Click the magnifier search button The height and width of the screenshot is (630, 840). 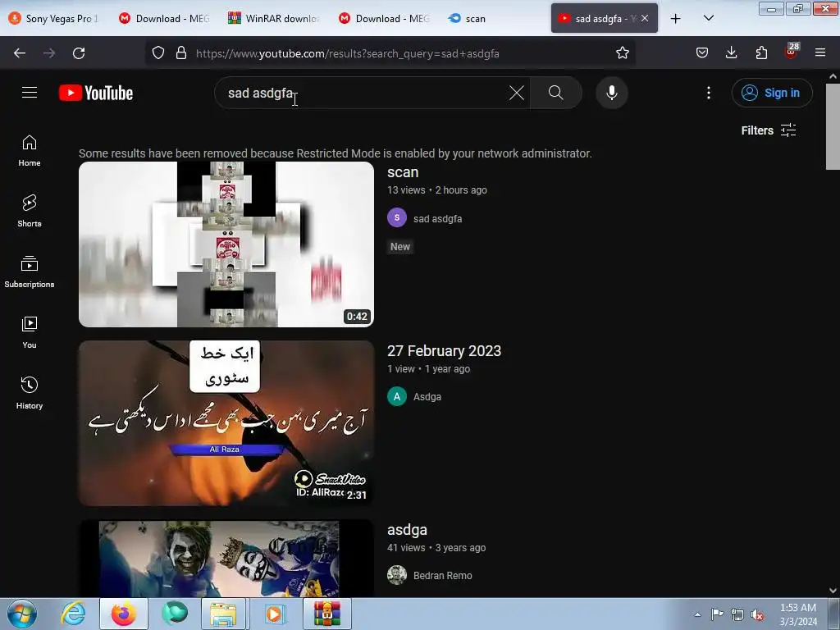(556, 93)
